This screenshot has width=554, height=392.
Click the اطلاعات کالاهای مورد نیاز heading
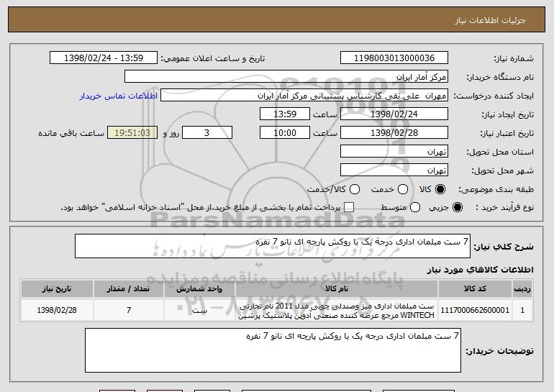click(480, 270)
